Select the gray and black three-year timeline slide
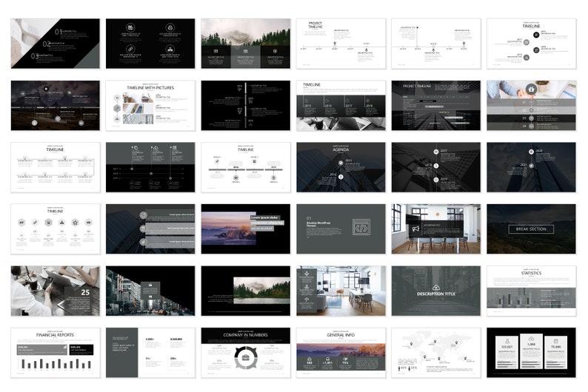The width and height of the screenshot is (588, 392). click(x=150, y=167)
